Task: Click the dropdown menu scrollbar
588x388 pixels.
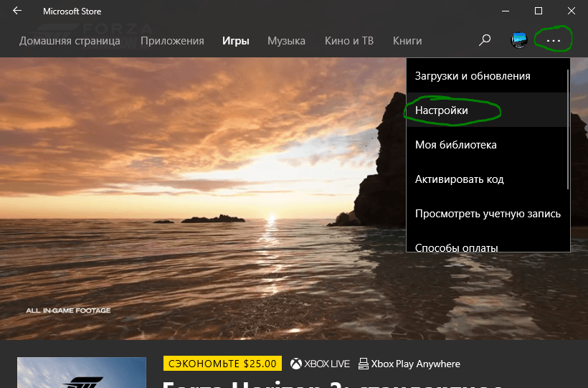Action: 568,130
